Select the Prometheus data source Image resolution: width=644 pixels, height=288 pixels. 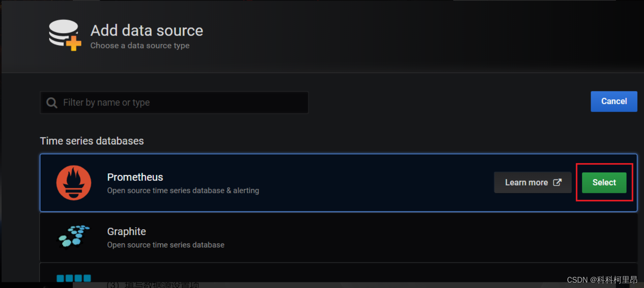pyautogui.click(x=604, y=182)
